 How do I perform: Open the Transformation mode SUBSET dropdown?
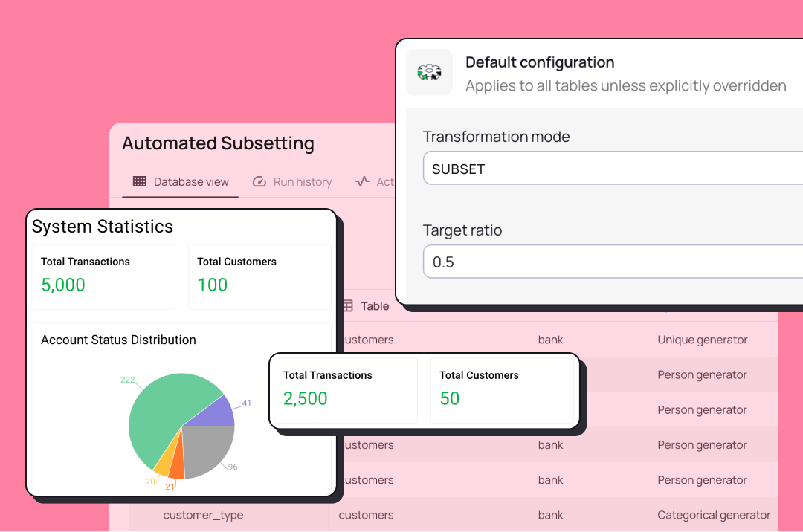click(x=613, y=169)
